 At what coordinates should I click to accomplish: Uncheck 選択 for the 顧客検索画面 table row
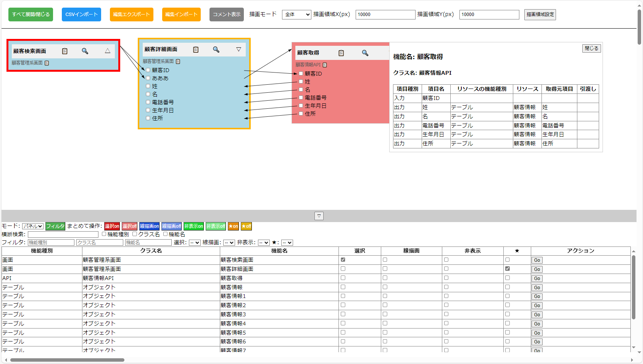pyautogui.click(x=342, y=260)
